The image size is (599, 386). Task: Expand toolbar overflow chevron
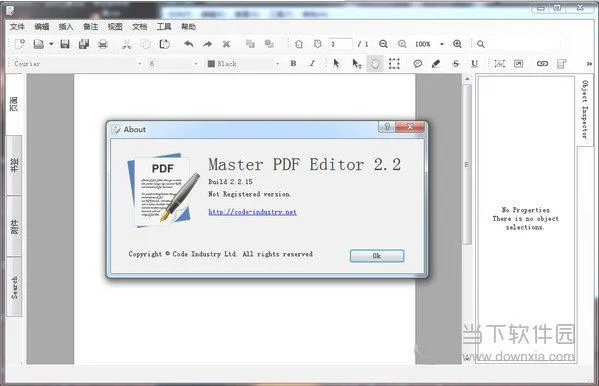point(589,63)
